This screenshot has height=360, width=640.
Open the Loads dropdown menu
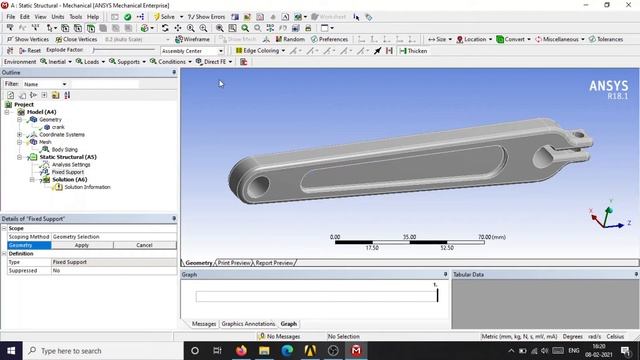pyautogui.click(x=90, y=62)
